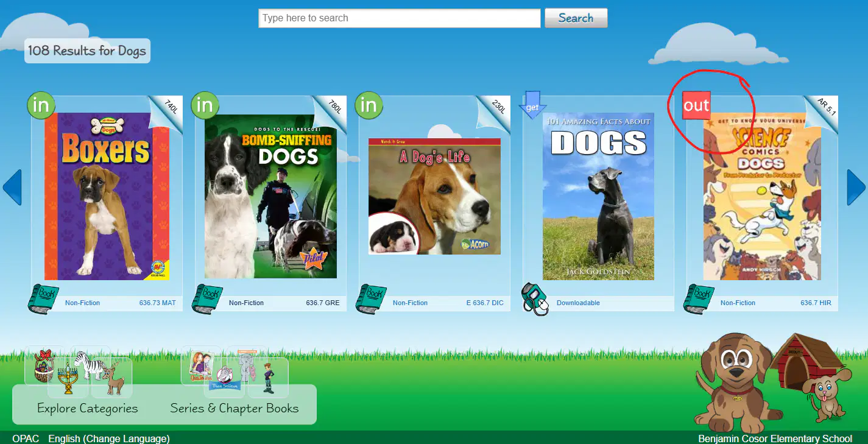This screenshot has width=868, height=444.
Task: Open the Bomb-Sniffing Dogs book cover
Action: 270,196
